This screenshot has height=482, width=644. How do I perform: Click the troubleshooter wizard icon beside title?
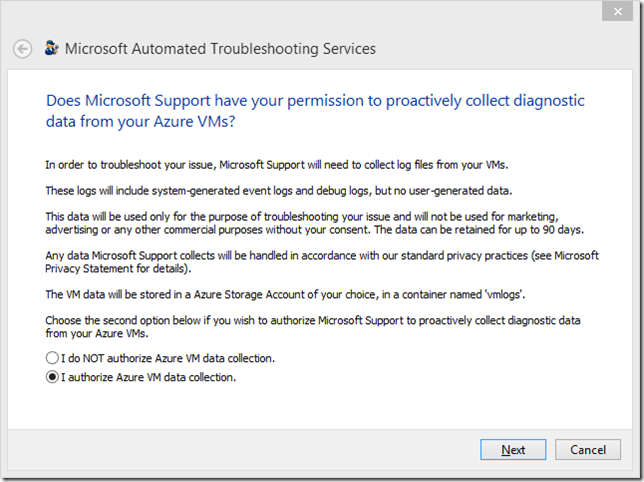point(51,48)
